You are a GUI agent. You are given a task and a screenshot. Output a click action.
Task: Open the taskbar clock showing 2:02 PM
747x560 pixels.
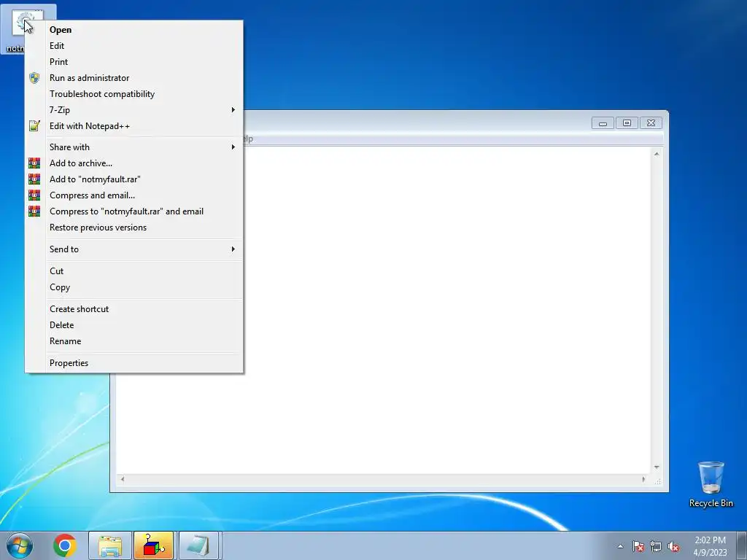(x=710, y=546)
